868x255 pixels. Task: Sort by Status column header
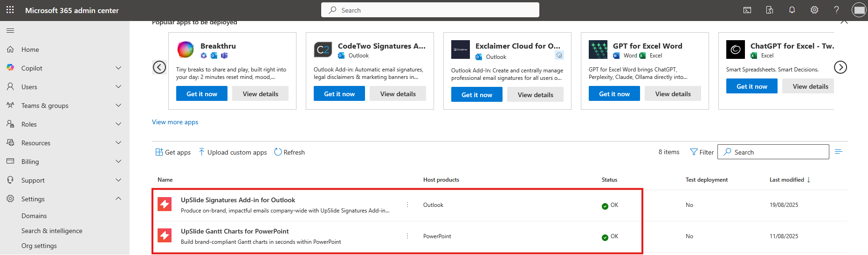(609, 180)
